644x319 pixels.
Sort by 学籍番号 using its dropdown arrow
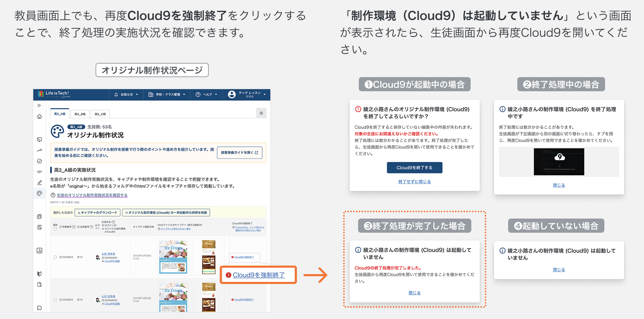[74, 227]
